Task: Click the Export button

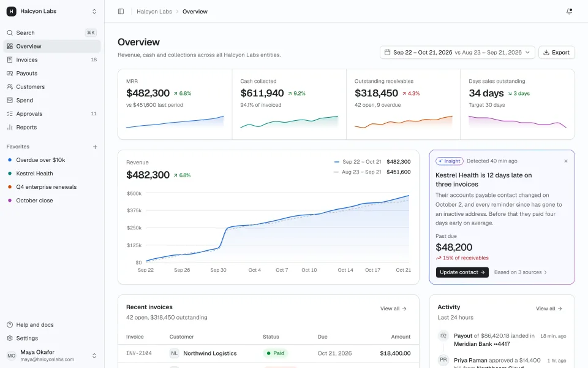Action: [x=557, y=53]
